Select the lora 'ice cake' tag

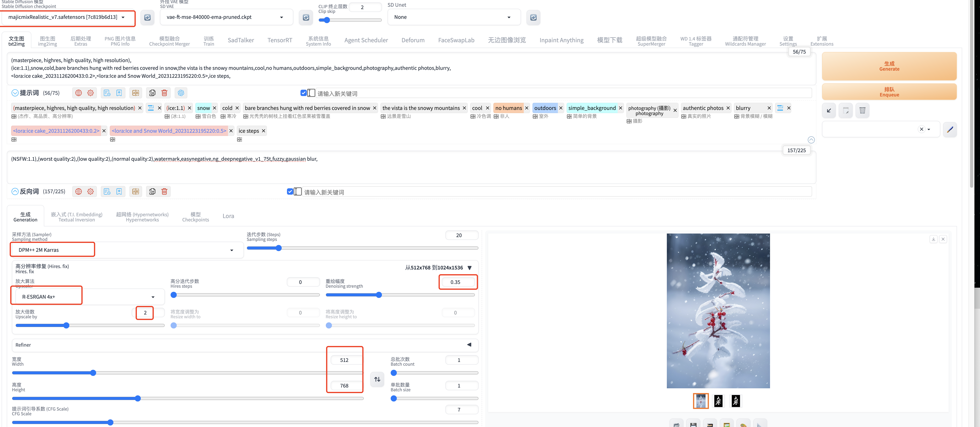(x=56, y=131)
